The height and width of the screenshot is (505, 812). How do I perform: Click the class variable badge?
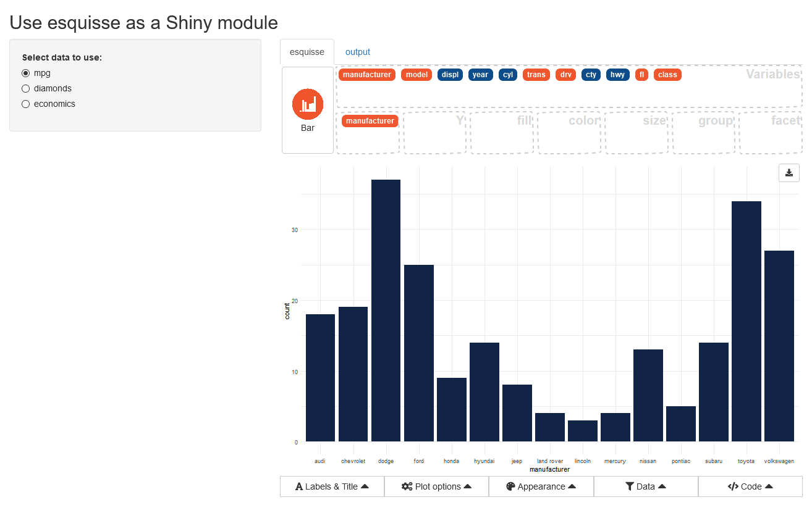point(667,75)
